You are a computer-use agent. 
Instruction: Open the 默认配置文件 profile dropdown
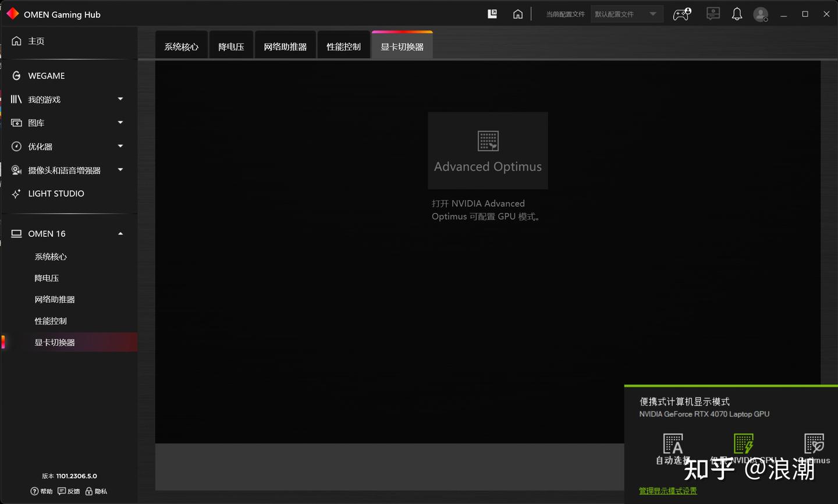(627, 14)
